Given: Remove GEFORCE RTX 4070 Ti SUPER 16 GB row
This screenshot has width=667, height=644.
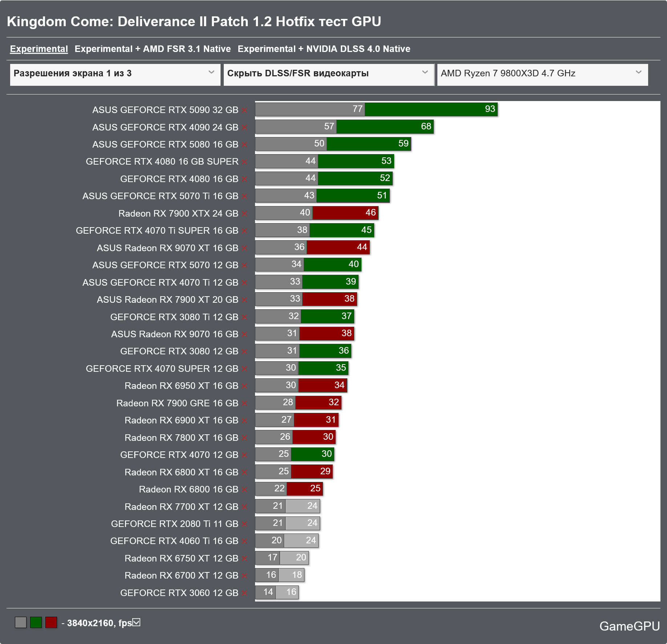Looking at the screenshot, I should tap(244, 231).
